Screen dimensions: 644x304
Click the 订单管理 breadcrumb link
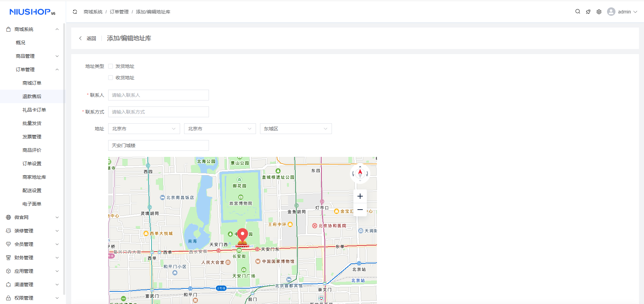[x=119, y=12]
